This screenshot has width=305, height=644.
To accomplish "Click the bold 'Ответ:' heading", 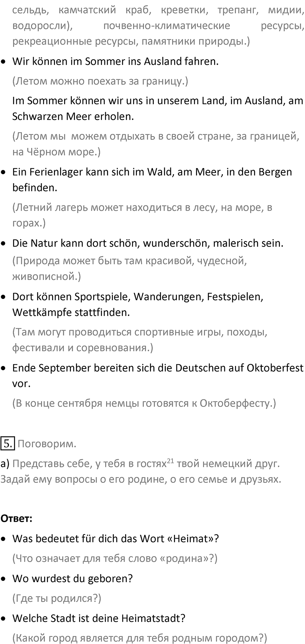I will [x=16, y=519].
